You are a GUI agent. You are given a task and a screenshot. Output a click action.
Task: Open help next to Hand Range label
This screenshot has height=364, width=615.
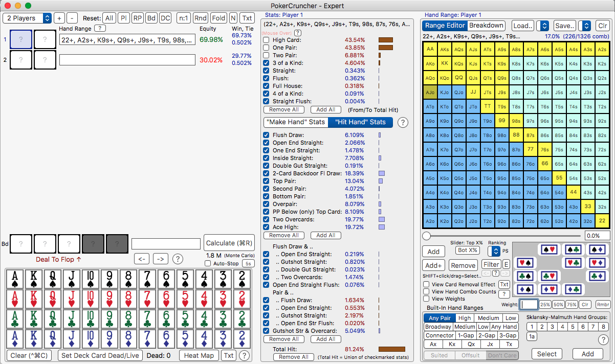[100, 29]
